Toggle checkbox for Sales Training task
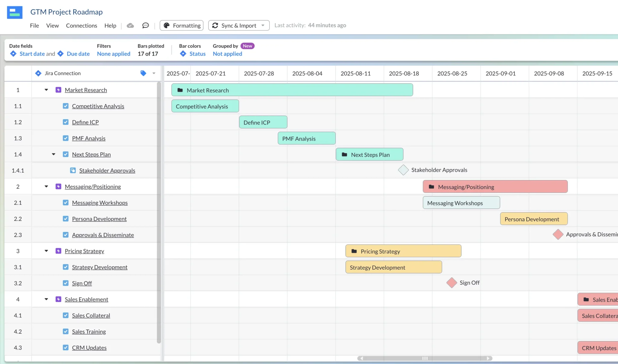Image resolution: width=618 pixels, height=364 pixels. (65, 331)
